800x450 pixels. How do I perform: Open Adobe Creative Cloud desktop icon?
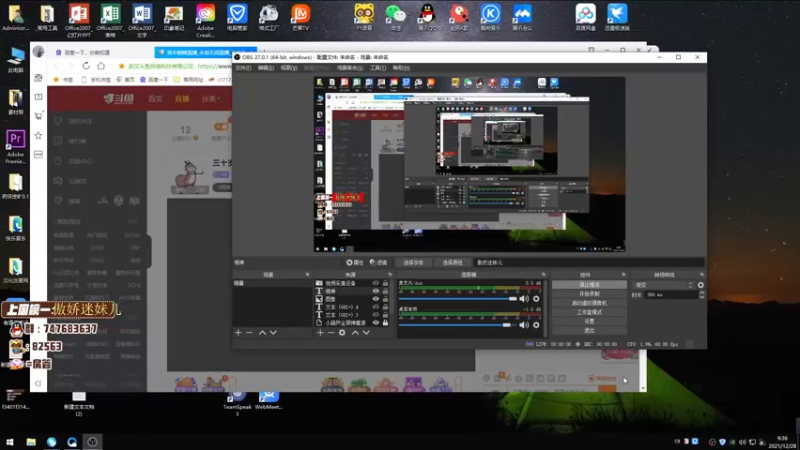205,19
